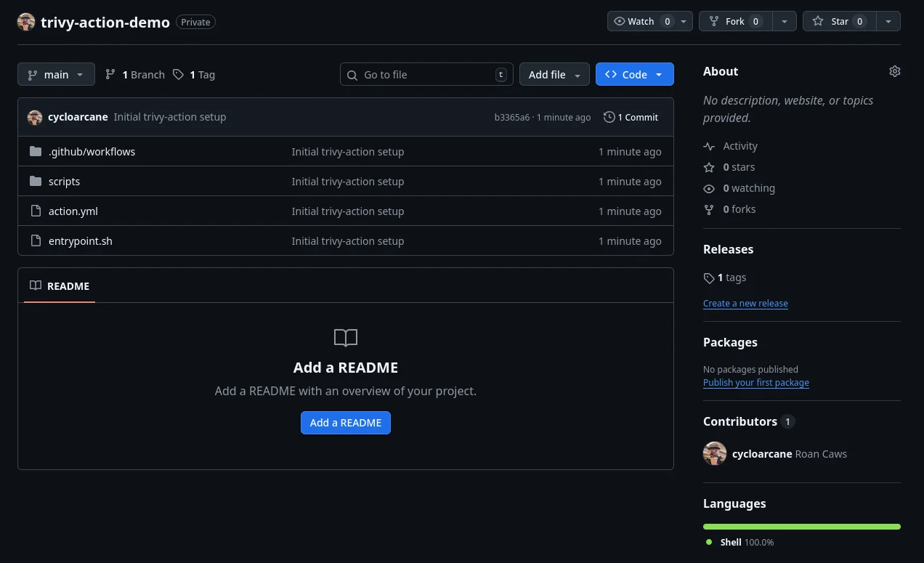Open the Releases heading link
The height and width of the screenshot is (563, 924).
click(728, 249)
